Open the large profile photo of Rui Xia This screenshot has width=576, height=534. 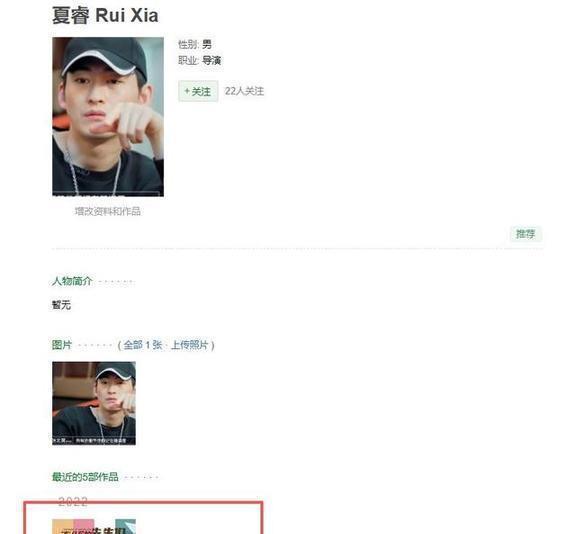[108, 117]
